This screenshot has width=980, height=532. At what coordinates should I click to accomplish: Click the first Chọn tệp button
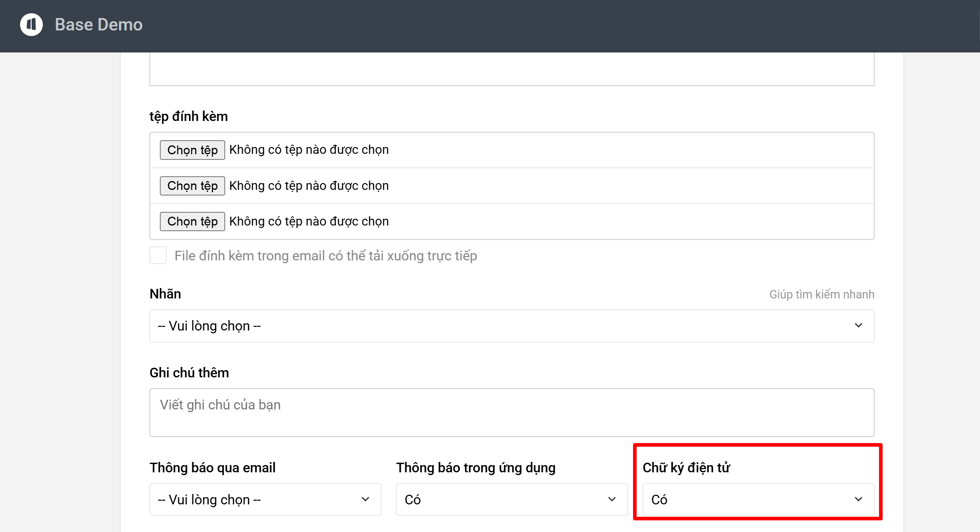pos(192,150)
